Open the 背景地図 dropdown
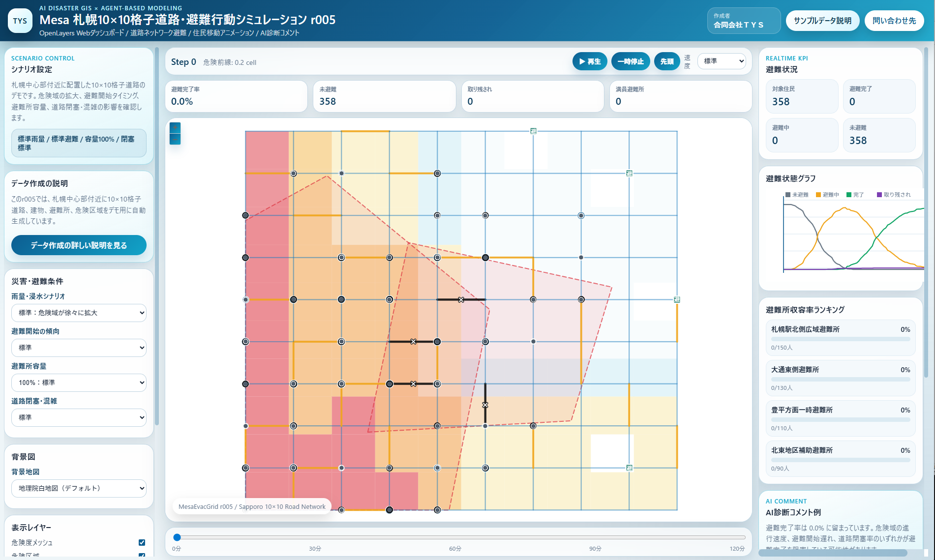 coord(79,488)
